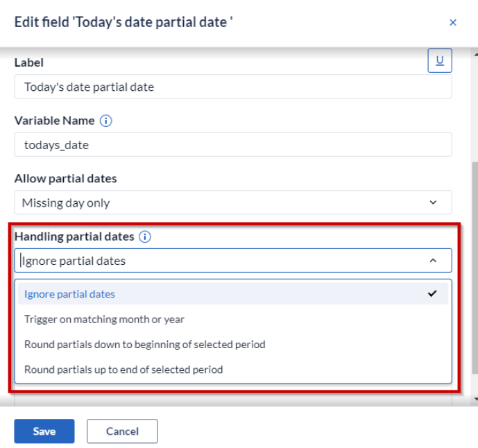The image size is (478, 448).
Task: Choose Trigger on matching month or year
Action: [x=233, y=319]
